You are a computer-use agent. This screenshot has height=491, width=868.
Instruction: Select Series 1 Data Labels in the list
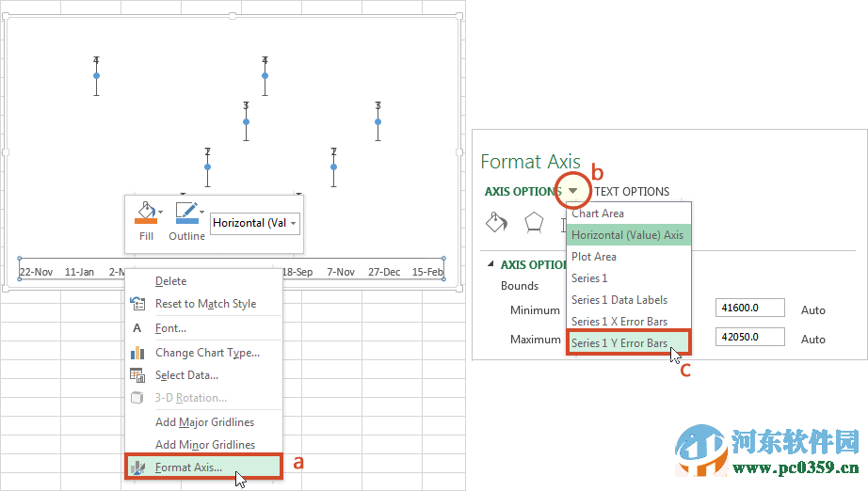[x=629, y=300]
